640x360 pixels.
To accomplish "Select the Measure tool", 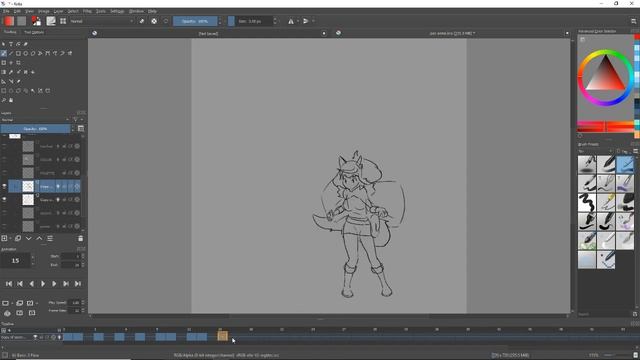I will [11, 82].
